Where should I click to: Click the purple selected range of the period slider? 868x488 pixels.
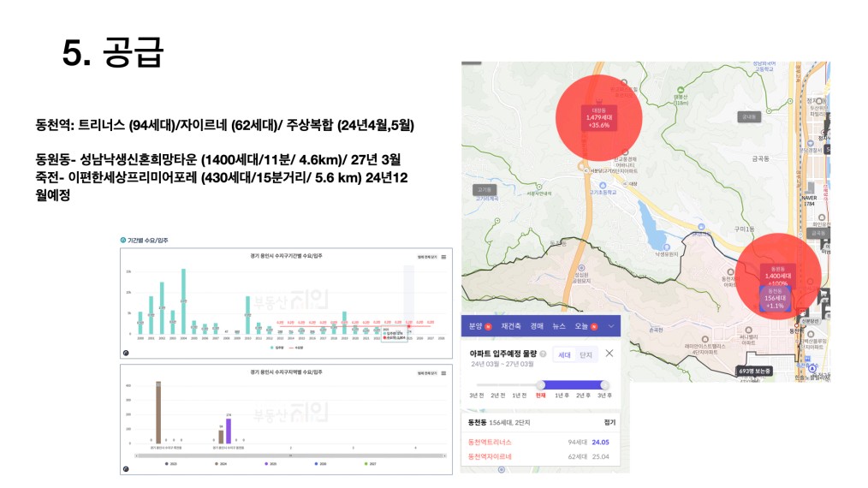click(573, 385)
